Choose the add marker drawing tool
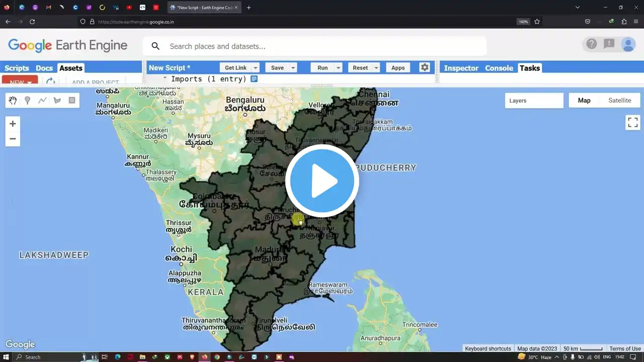Viewport: 644px width, 362px height. (28, 101)
